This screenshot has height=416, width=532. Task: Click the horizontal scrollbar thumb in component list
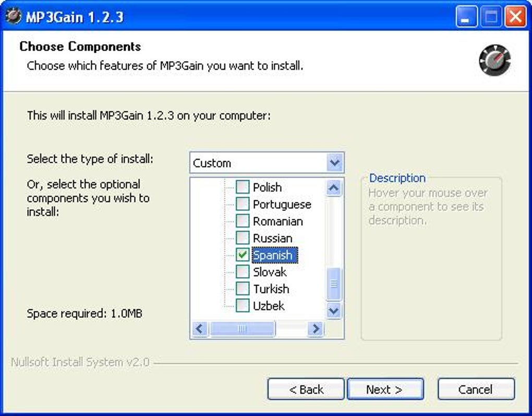(242, 328)
